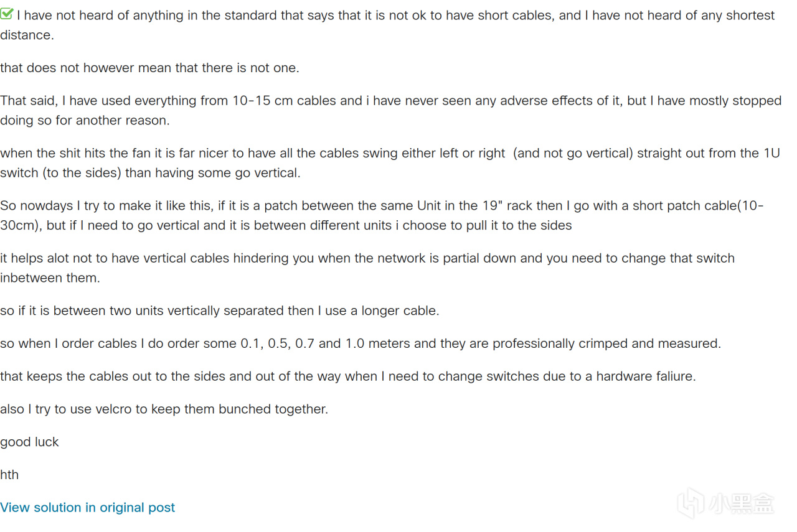Click the "10-15 cm cables" text
797x532 pixels.
[x=296, y=101]
